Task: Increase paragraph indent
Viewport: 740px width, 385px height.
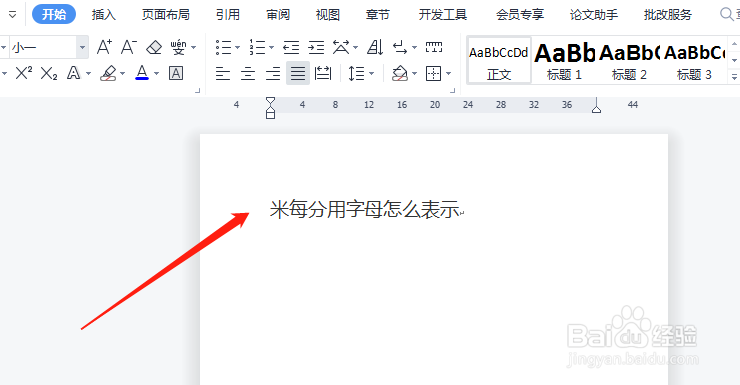Action: 316,47
